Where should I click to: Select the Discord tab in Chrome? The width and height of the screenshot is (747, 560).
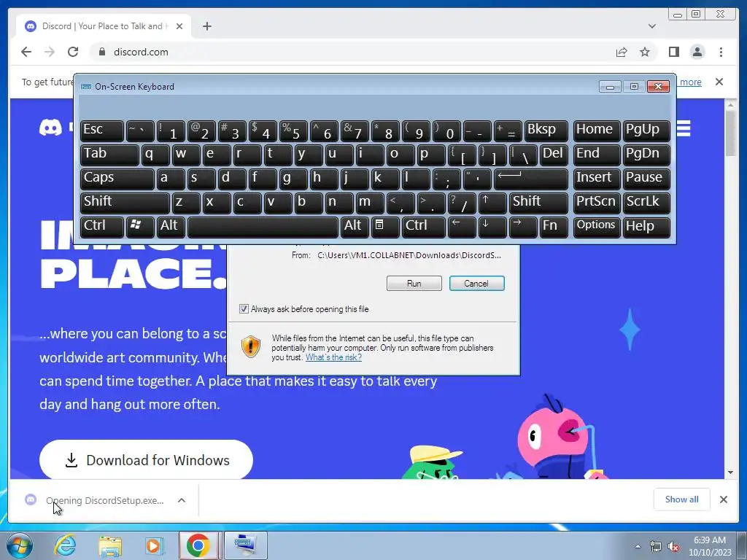[104, 26]
